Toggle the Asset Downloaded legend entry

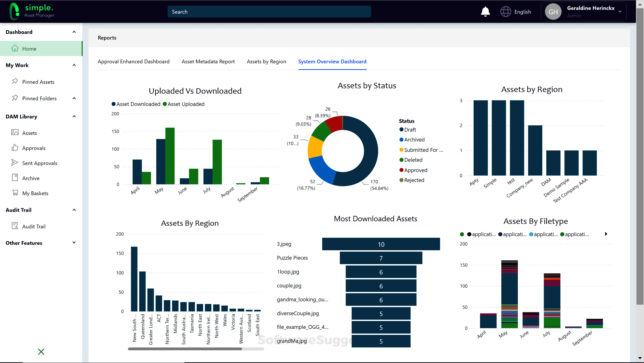(x=136, y=104)
